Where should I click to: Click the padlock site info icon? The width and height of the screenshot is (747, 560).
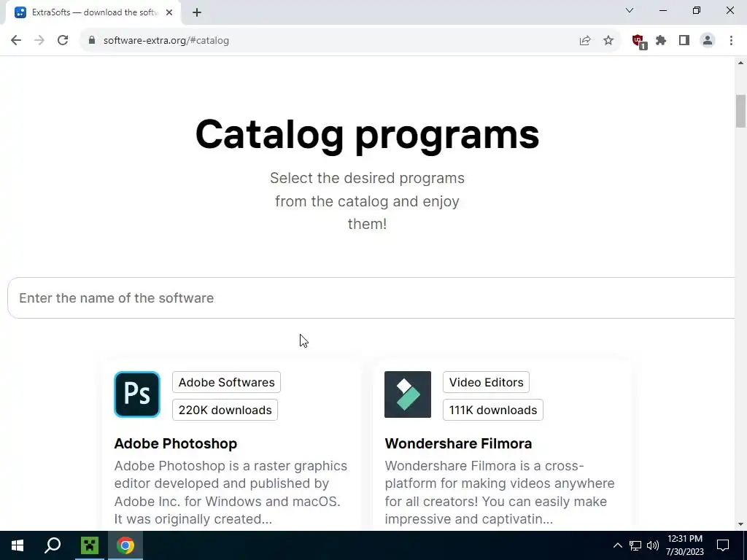pyautogui.click(x=92, y=41)
